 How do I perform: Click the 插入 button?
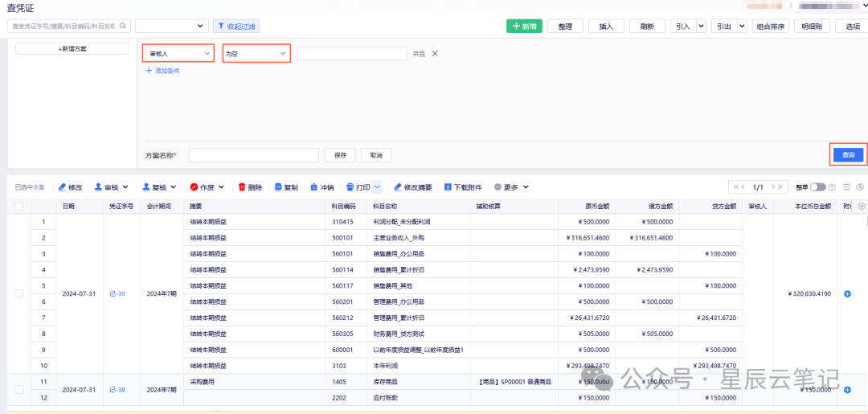[606, 26]
